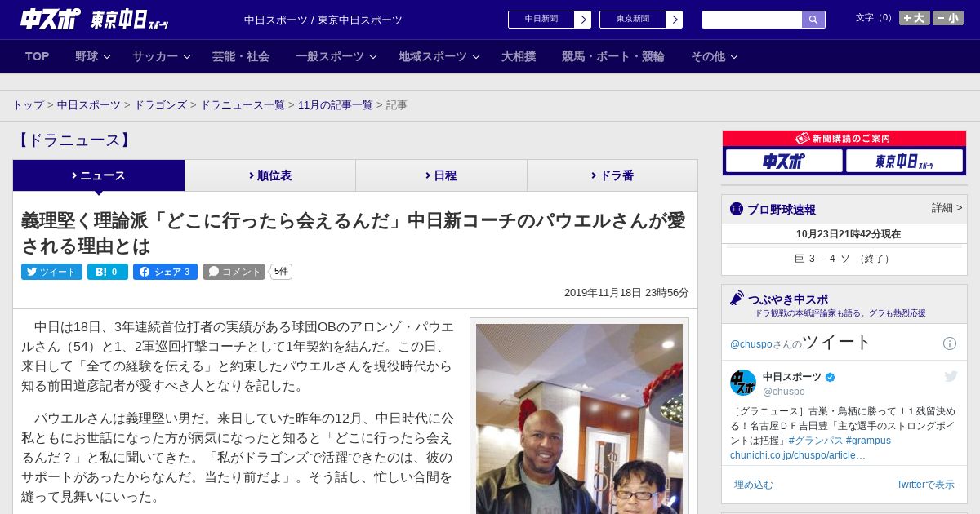Click #grampus hashtag in tweet
980x514 pixels.
(x=868, y=441)
